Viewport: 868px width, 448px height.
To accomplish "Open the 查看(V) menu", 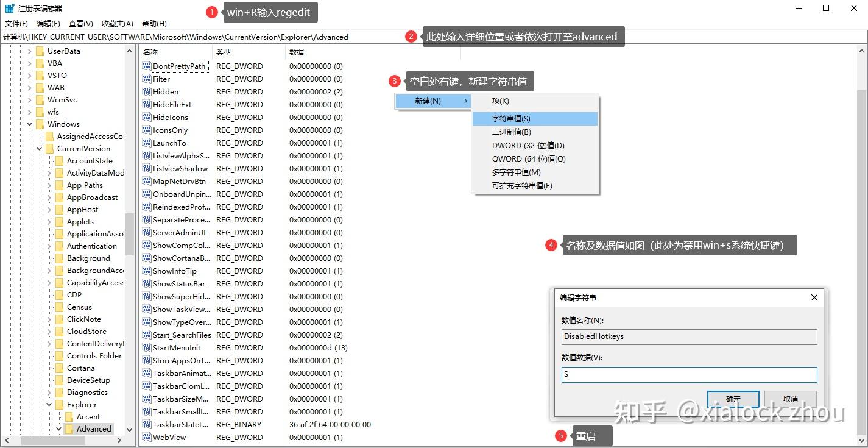I will pyautogui.click(x=81, y=24).
